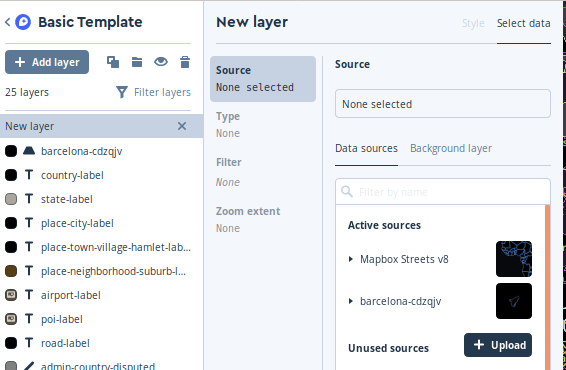Toggle layer visibility with the eye icon
The height and width of the screenshot is (370, 566).
pos(161,62)
